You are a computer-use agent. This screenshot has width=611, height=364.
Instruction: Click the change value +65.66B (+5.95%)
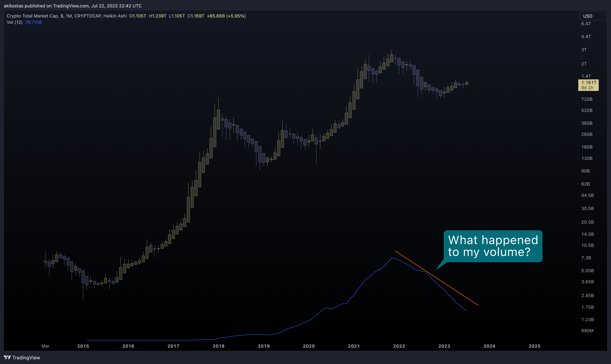tap(226, 16)
